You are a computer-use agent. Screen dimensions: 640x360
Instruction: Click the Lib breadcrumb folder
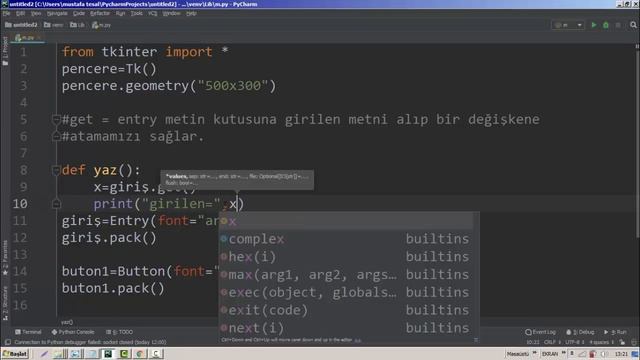pos(77,25)
